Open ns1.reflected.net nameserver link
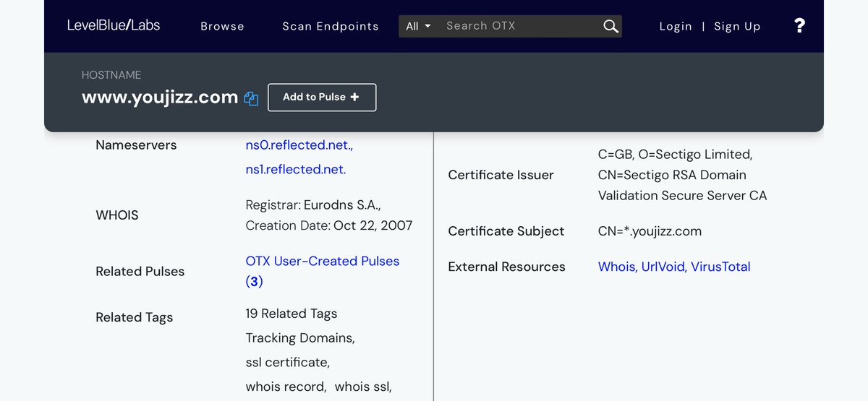 [295, 170]
